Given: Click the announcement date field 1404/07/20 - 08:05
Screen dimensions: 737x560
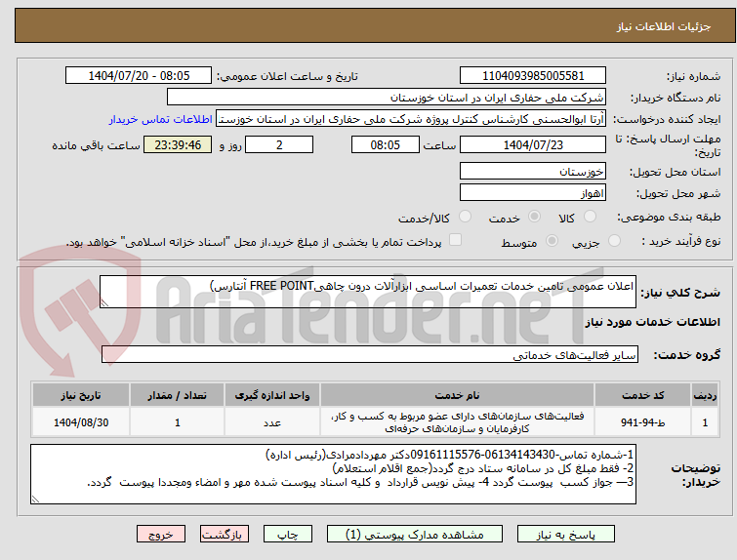Looking at the screenshot, I should pyautogui.click(x=139, y=76).
